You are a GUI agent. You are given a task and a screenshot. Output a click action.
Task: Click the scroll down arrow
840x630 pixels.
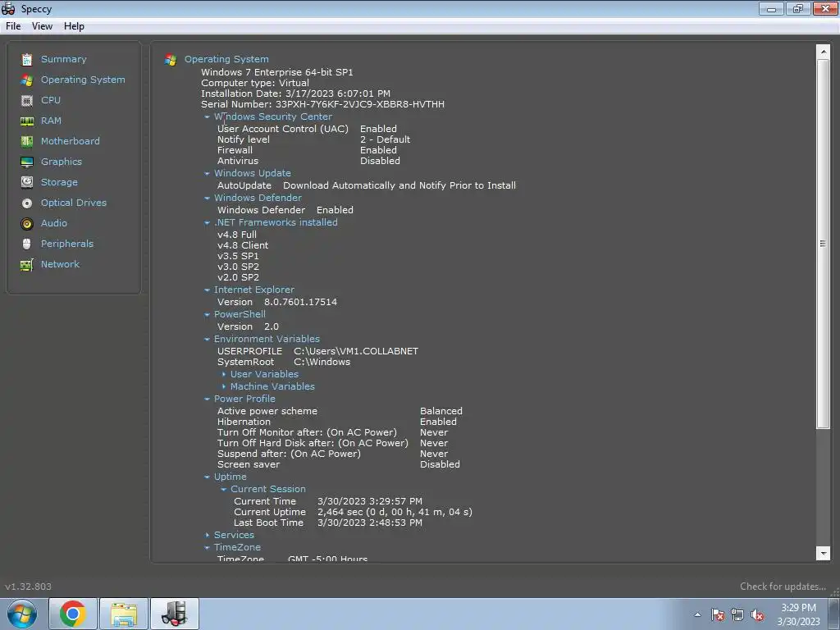823,553
